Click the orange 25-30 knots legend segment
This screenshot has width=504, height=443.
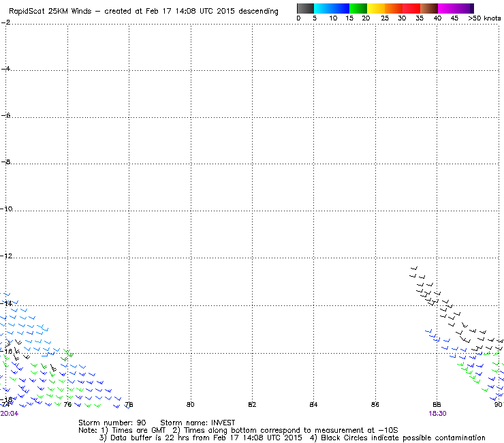pyautogui.click(x=394, y=8)
